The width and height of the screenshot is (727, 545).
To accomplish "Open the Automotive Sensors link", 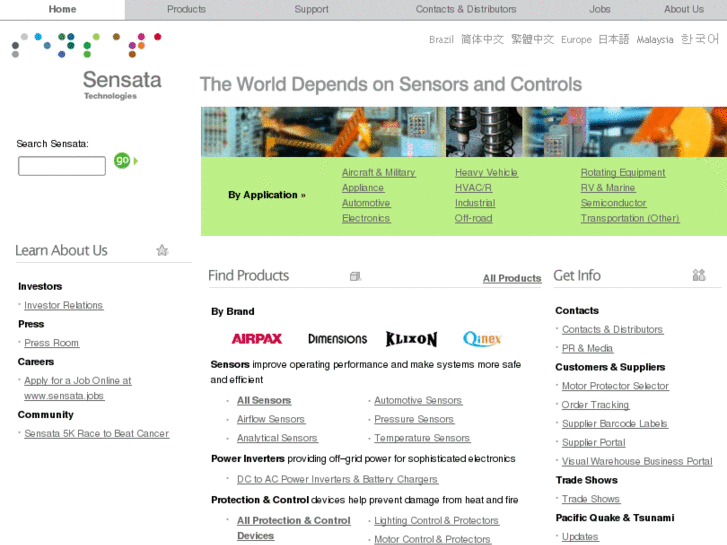I will (x=418, y=400).
